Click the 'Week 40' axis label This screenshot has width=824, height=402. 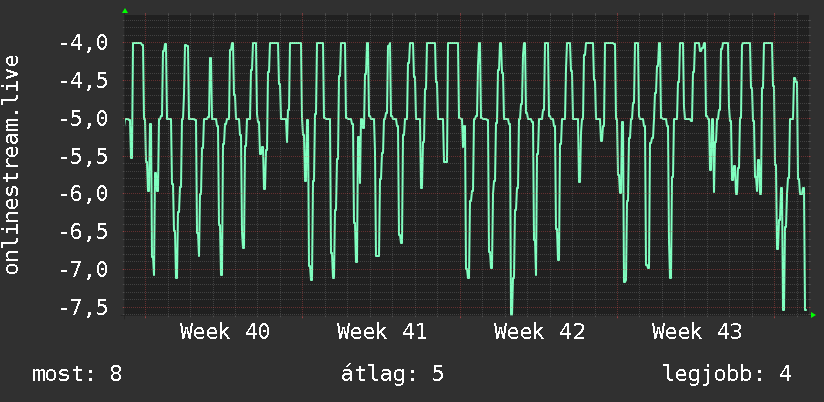(224, 332)
